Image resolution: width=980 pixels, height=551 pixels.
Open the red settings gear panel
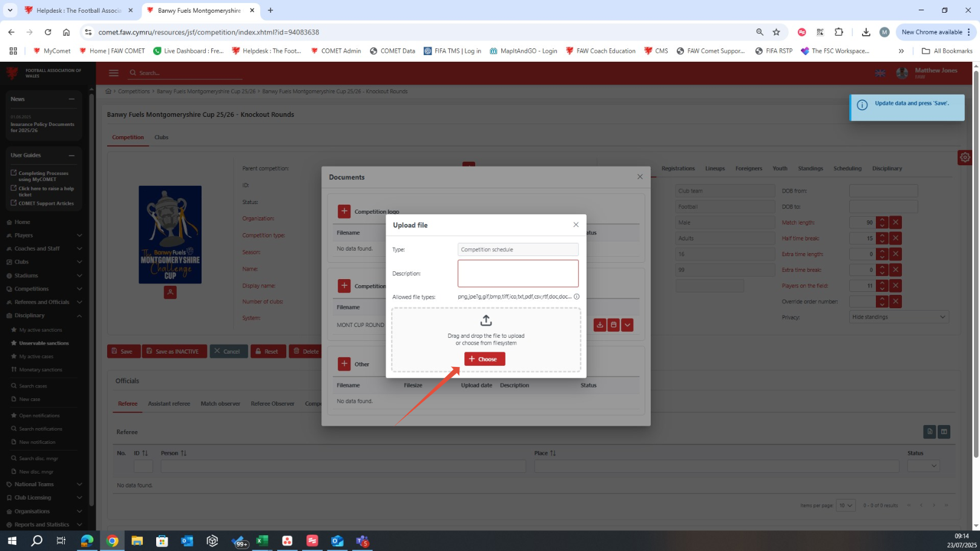965,157
